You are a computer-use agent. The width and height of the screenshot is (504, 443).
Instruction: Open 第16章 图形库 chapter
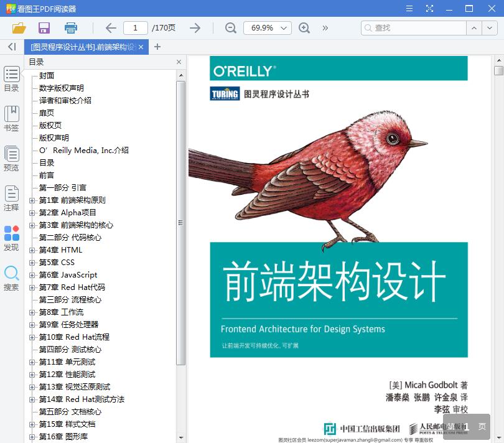(x=63, y=437)
